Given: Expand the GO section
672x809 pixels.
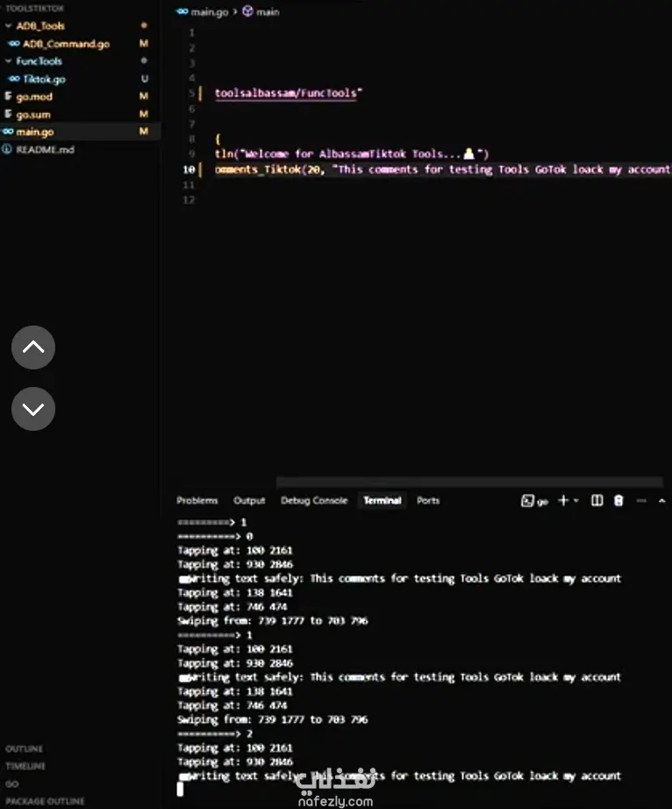Looking at the screenshot, I should click(x=12, y=784).
